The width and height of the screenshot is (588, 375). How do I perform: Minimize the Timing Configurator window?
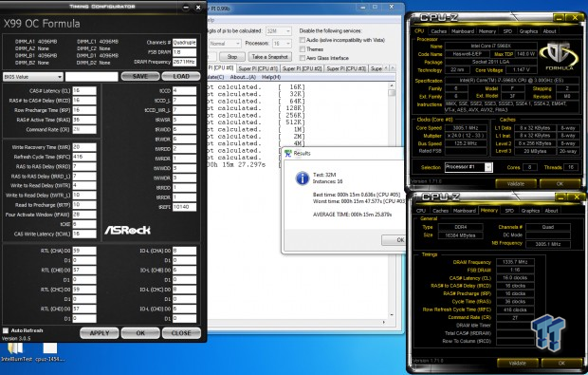tap(186, 8)
